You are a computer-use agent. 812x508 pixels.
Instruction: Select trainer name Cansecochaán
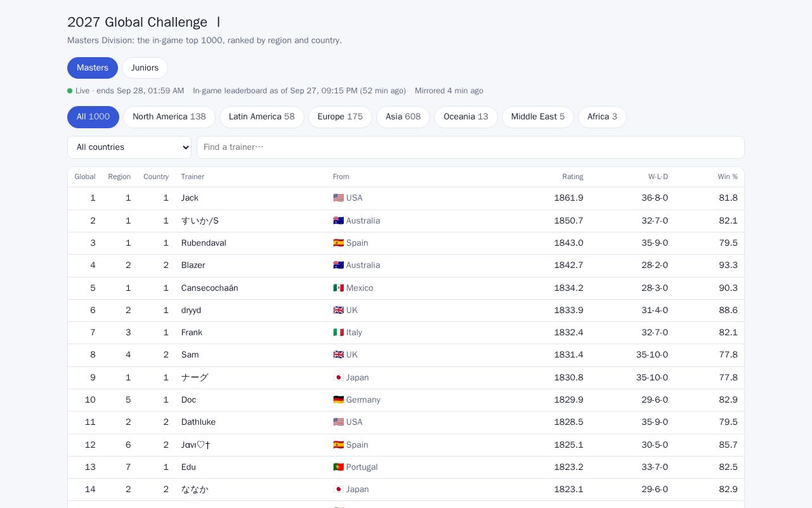209,288
